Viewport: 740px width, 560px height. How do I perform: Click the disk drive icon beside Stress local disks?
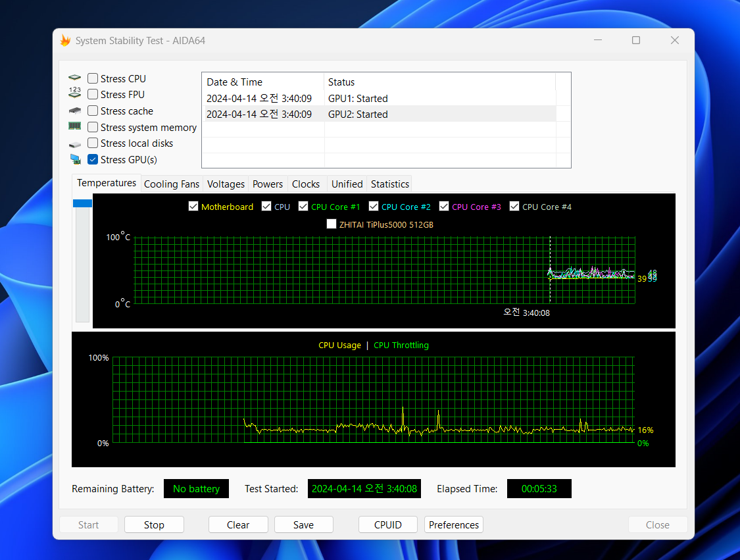(x=75, y=143)
